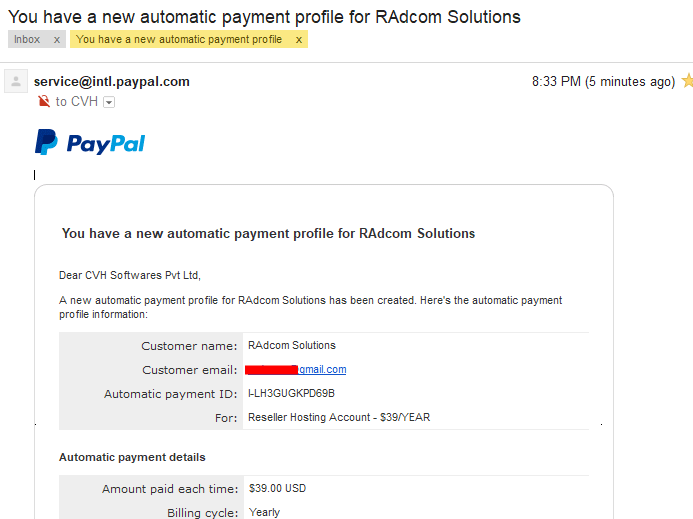The image size is (693, 519).
Task: Remove the Inbox label with its x
Action: coord(57,40)
